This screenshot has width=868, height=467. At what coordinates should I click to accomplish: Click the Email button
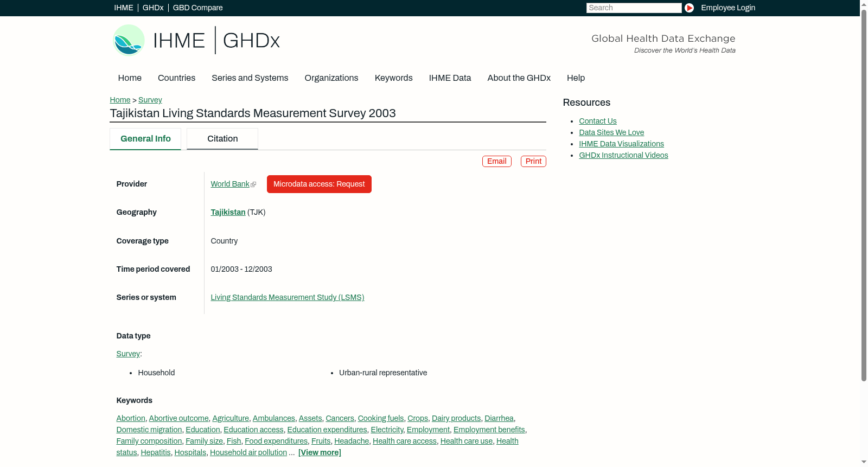click(x=497, y=161)
